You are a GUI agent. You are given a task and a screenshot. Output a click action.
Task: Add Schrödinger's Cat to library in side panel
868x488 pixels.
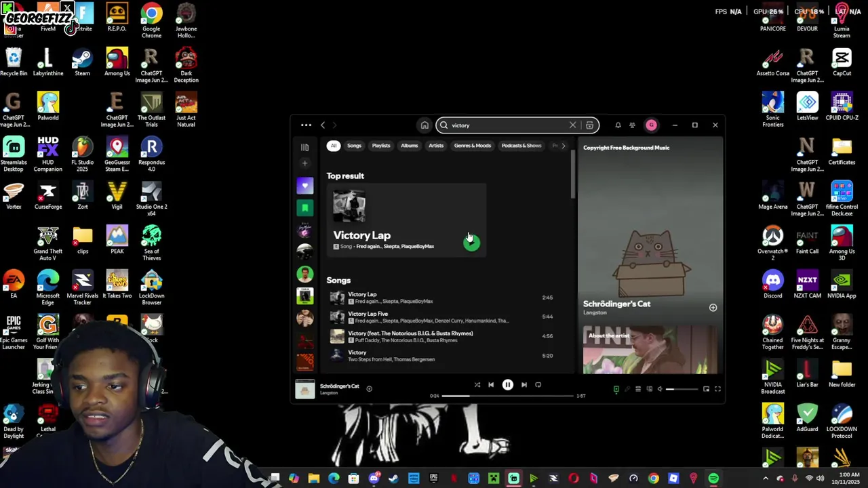click(713, 308)
